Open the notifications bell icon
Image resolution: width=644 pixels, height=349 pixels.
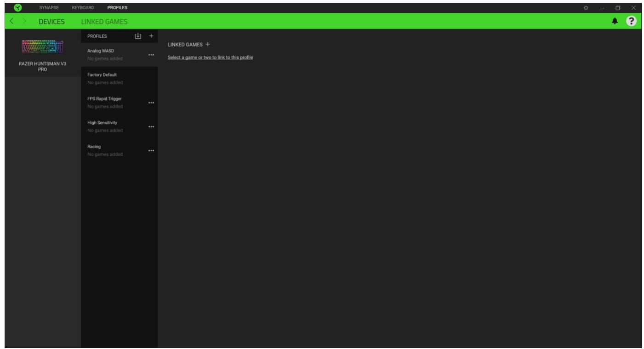coord(614,21)
